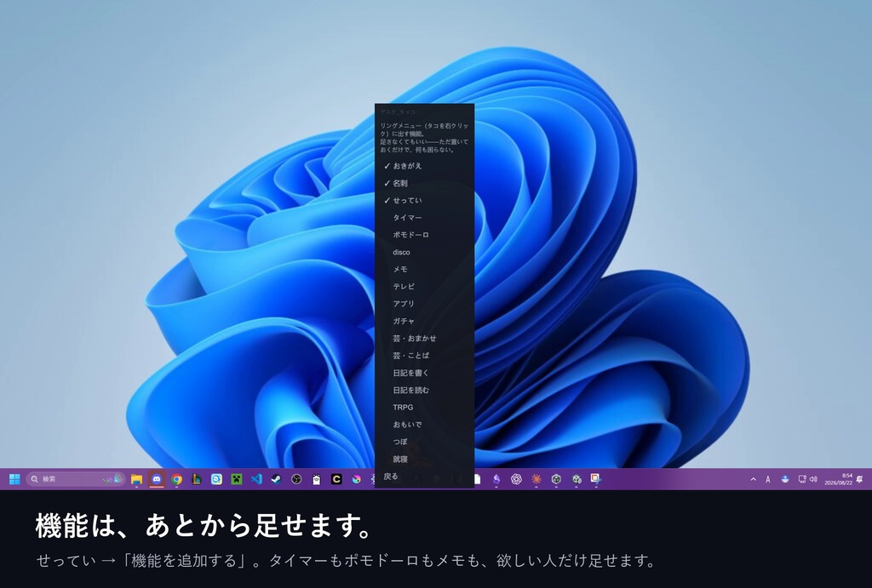The width and height of the screenshot is (872, 588).
Task: Open the network status tray icon
Action: 801,479
